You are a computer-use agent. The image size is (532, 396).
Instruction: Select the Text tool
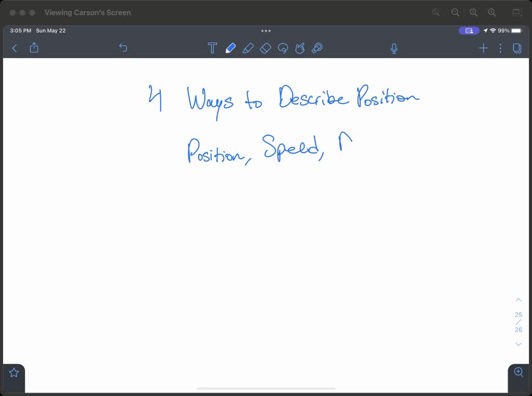pos(212,47)
